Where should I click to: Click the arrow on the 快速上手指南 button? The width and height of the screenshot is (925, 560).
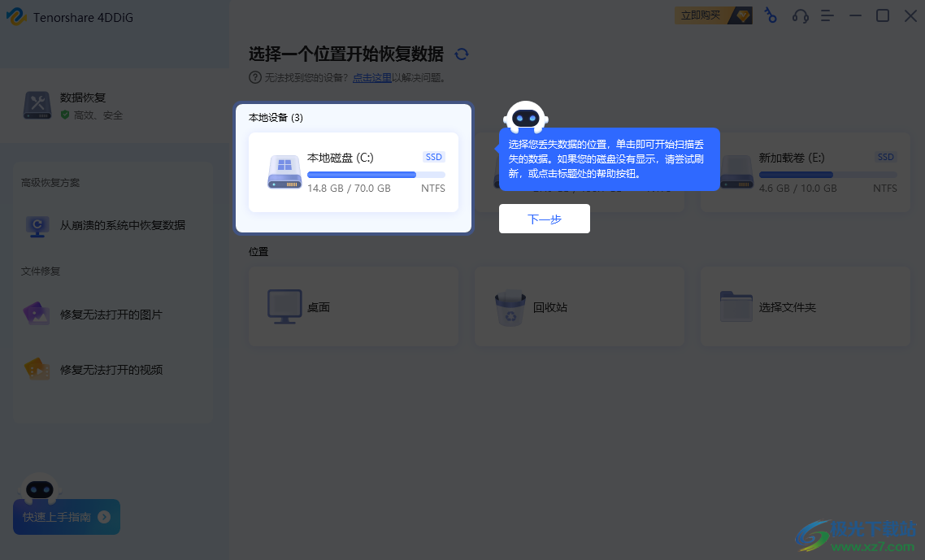click(104, 517)
